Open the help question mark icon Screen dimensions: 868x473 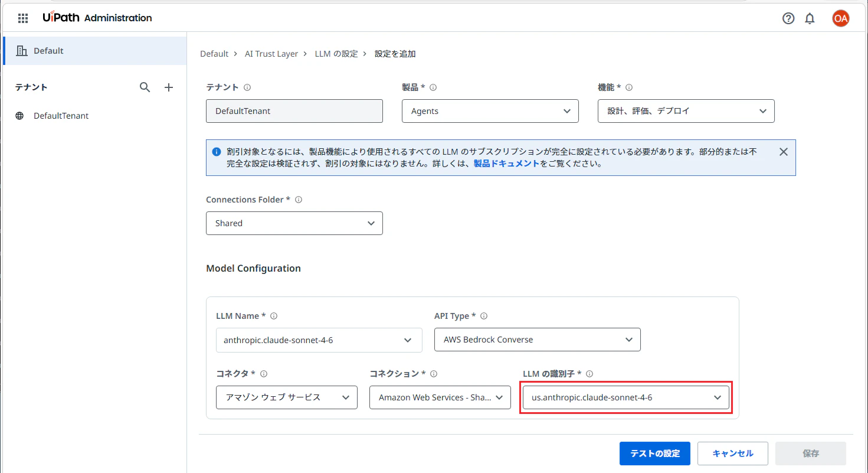pos(788,18)
